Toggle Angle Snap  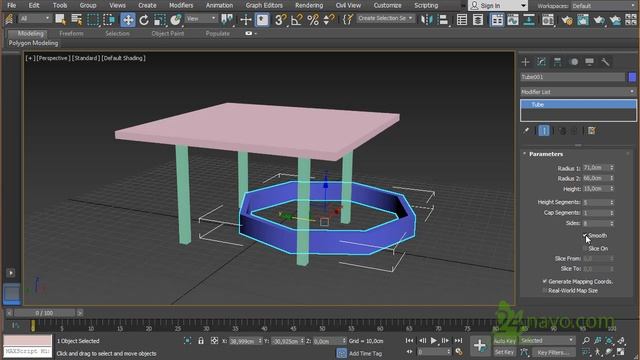pos(296,20)
